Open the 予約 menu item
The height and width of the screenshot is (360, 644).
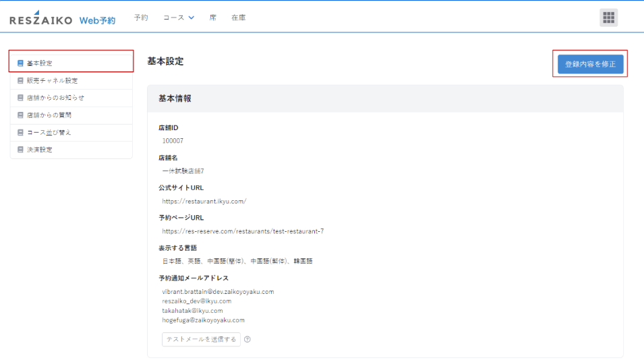click(141, 18)
